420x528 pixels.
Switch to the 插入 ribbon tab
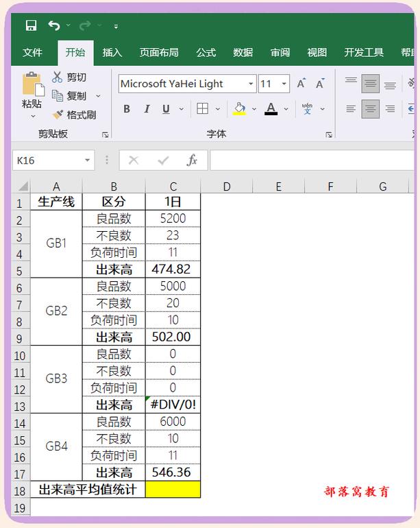[112, 53]
